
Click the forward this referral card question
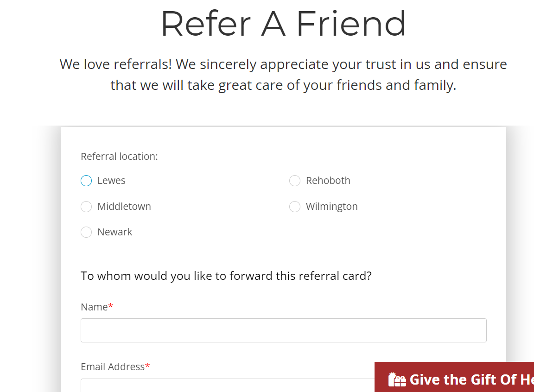pyautogui.click(x=226, y=276)
